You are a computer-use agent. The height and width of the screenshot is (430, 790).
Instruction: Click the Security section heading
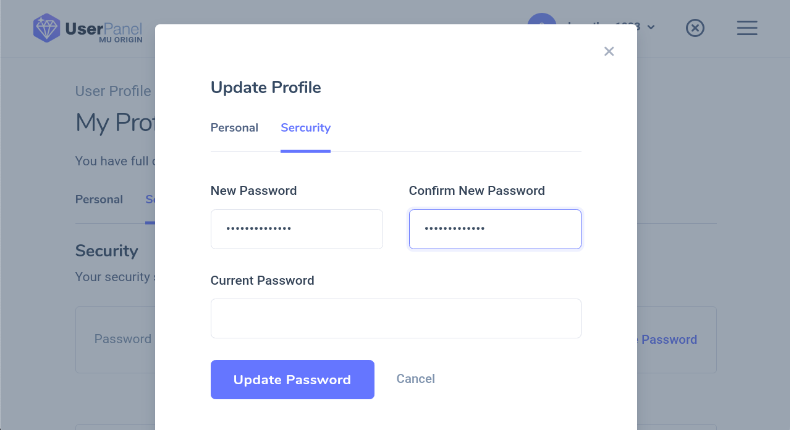[107, 250]
